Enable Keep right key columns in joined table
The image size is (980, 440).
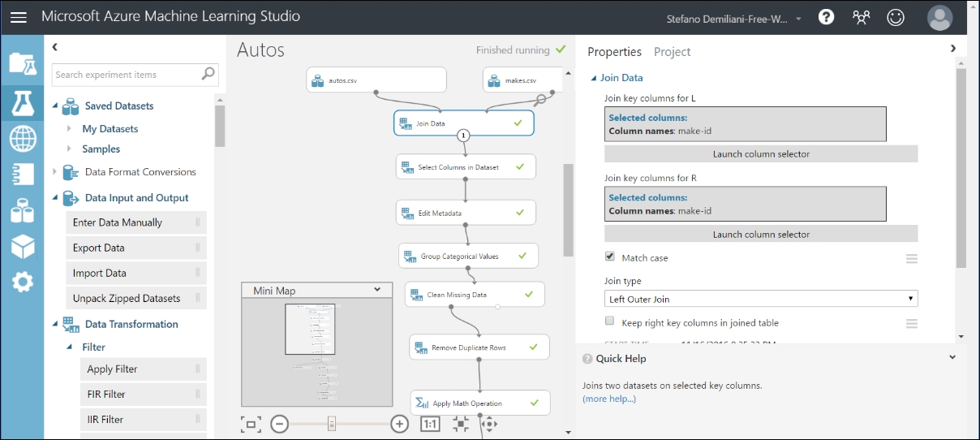[610, 321]
